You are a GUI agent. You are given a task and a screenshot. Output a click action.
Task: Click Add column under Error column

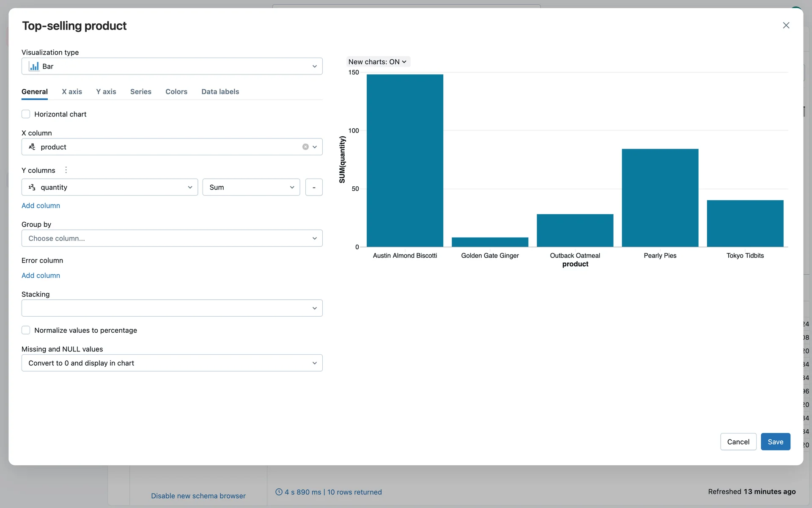pos(41,276)
